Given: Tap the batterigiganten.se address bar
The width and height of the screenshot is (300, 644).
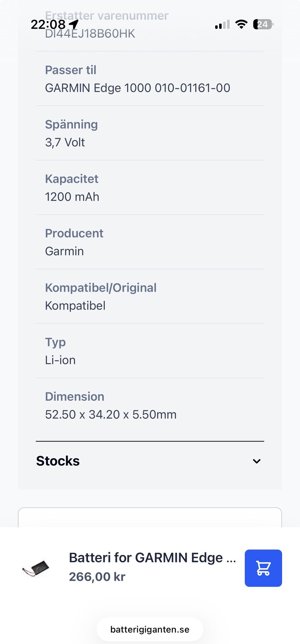Looking at the screenshot, I should [x=150, y=629].
